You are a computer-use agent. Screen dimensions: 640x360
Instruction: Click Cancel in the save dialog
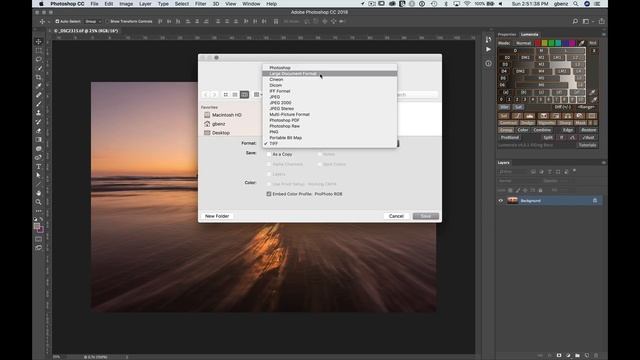[x=396, y=216]
